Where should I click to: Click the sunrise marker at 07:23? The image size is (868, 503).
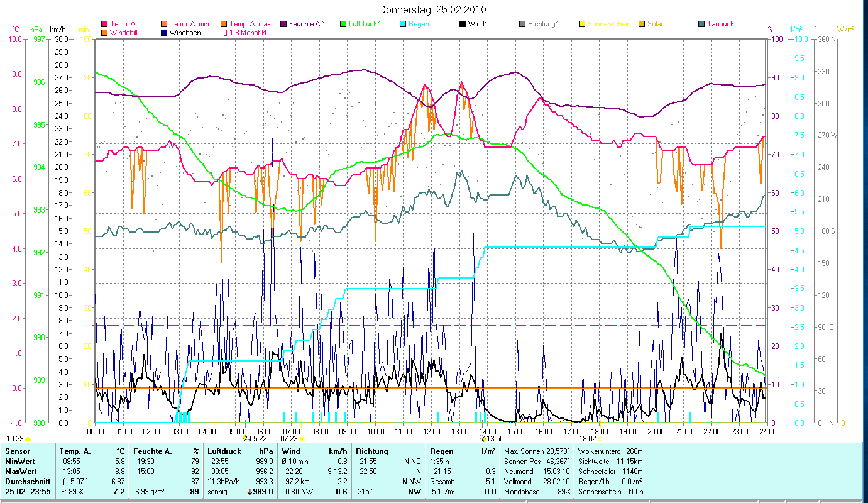coord(302,438)
